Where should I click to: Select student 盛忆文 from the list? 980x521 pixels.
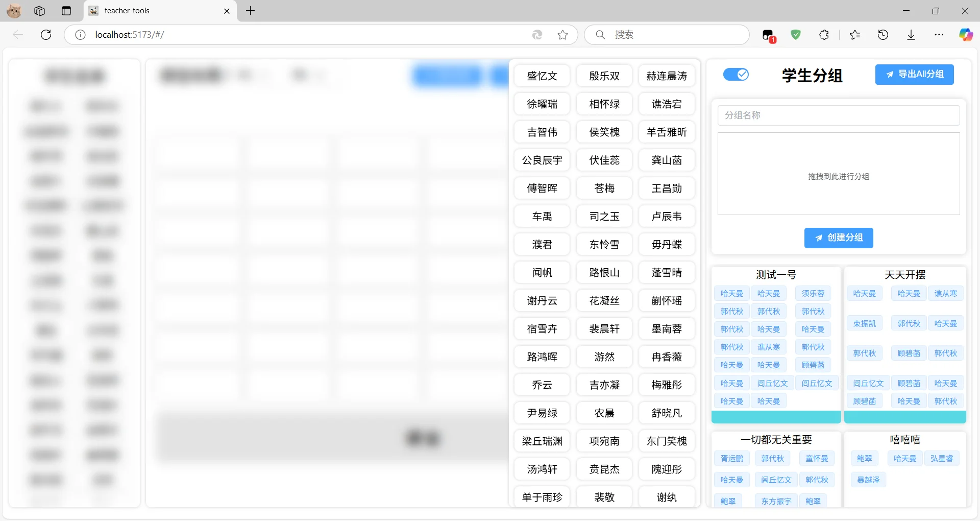pyautogui.click(x=542, y=76)
